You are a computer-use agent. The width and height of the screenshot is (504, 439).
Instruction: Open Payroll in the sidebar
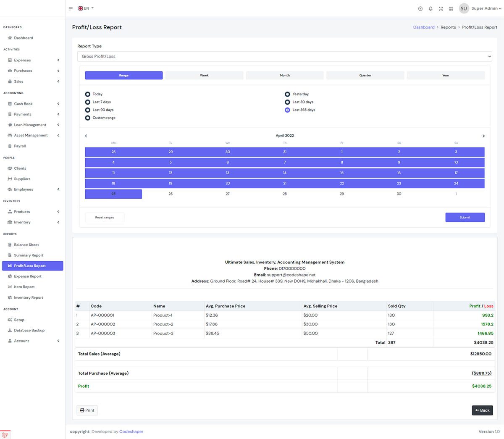tap(20, 146)
